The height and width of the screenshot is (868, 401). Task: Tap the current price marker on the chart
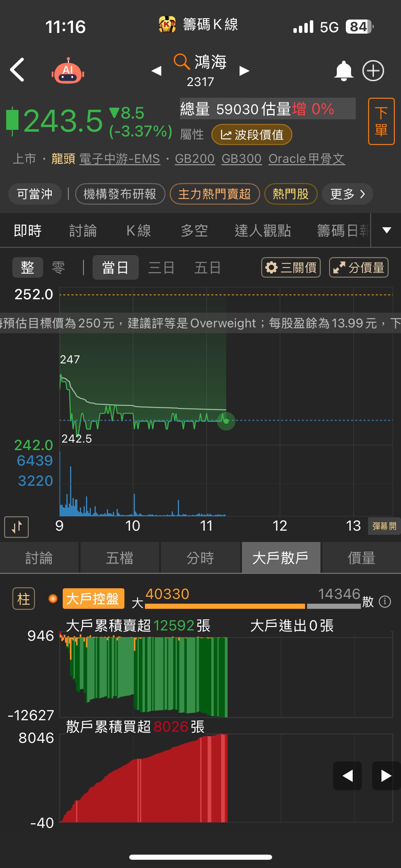[226, 421]
